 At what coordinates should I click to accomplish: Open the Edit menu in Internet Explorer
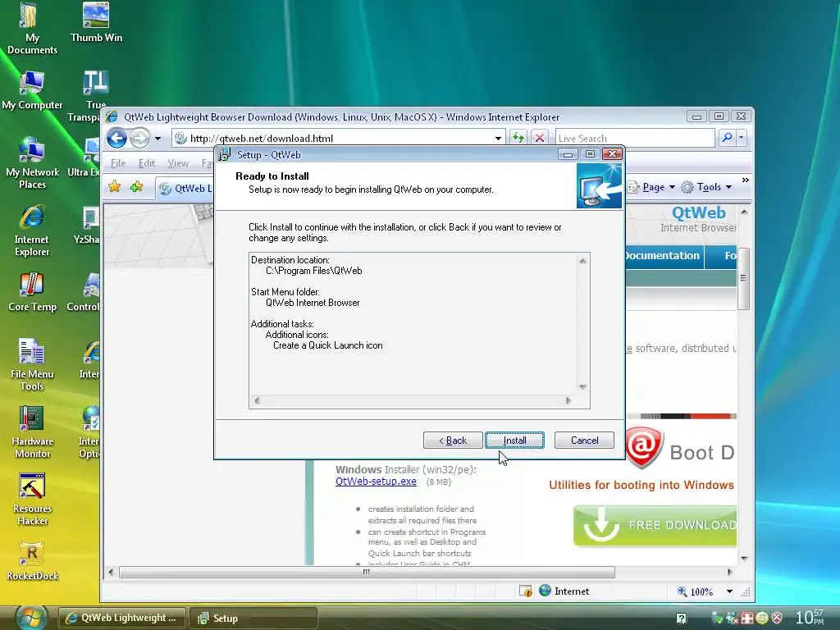coord(146,163)
